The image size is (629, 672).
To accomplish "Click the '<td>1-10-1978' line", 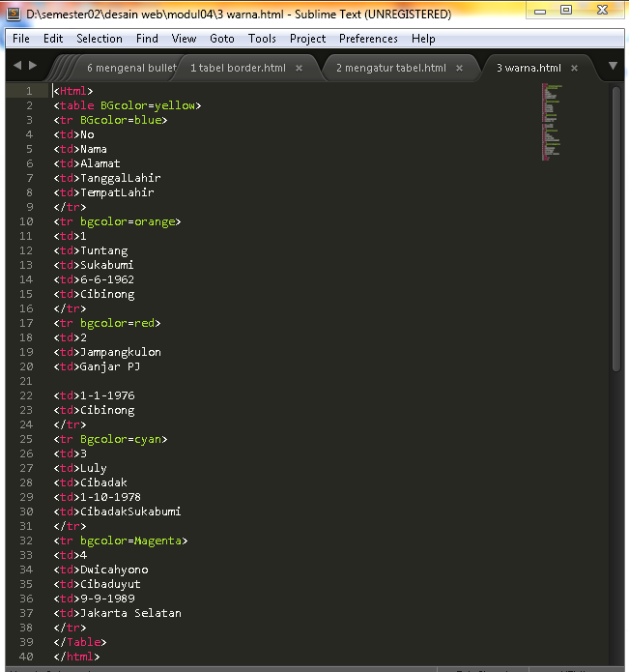I will pyautogui.click(x=98, y=497).
